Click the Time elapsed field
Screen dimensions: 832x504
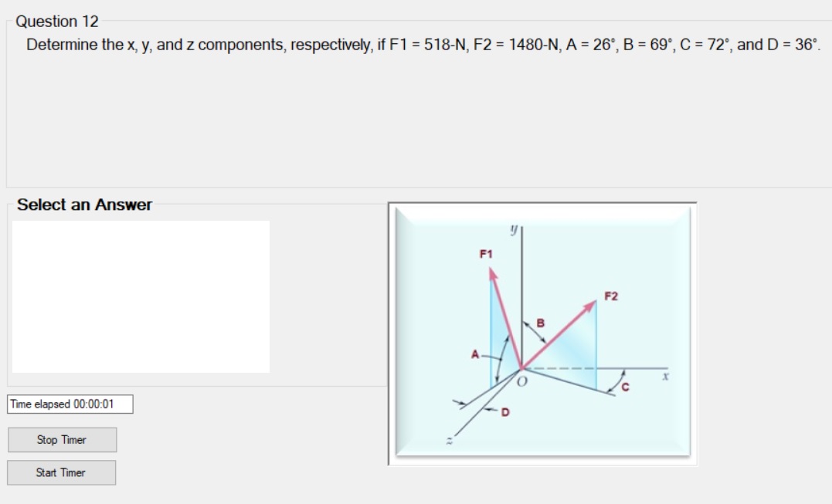[70, 404]
